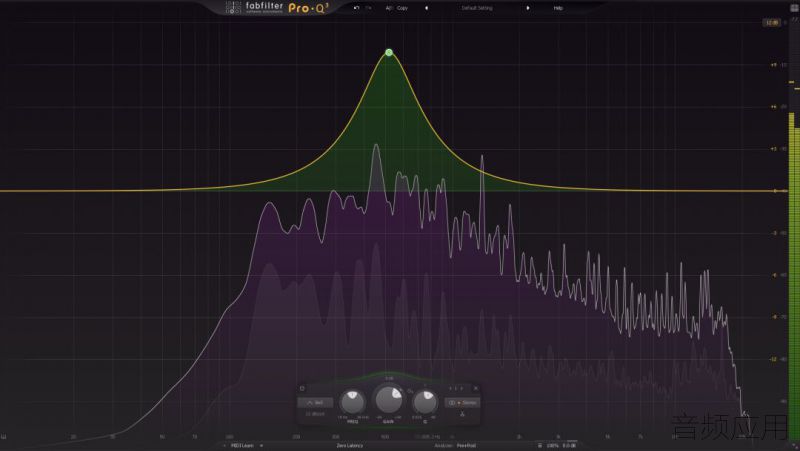
Task: Click the resize handle bottom right corner
Action: click(795, 446)
